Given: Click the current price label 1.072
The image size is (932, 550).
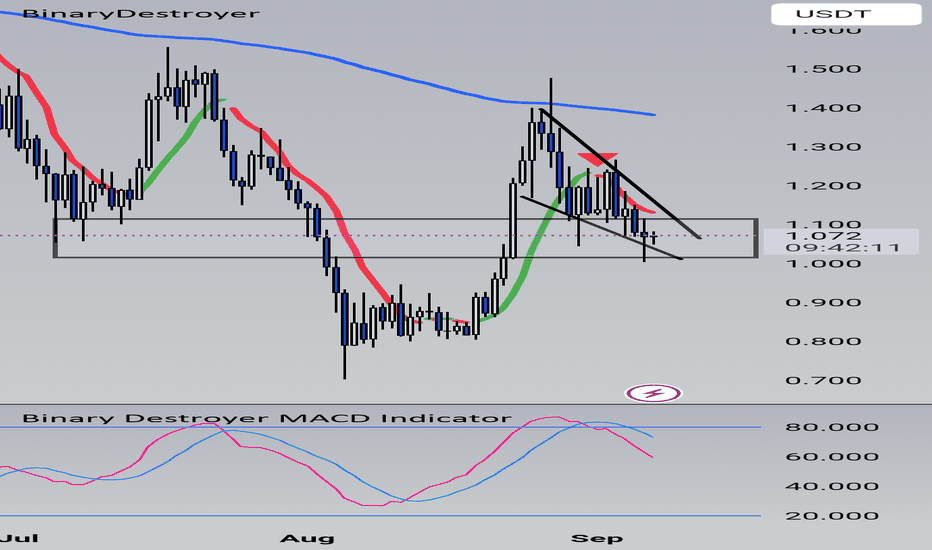Looking at the screenshot, I should [x=823, y=235].
